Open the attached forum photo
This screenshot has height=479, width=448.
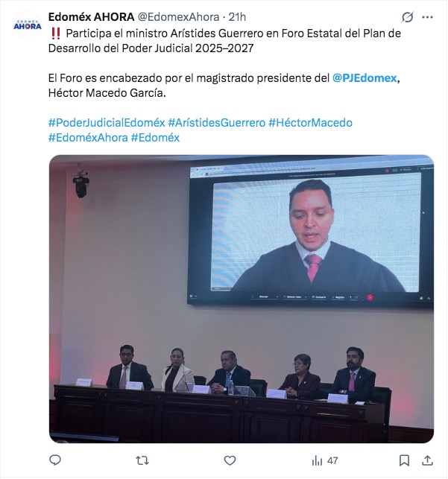coord(242,299)
